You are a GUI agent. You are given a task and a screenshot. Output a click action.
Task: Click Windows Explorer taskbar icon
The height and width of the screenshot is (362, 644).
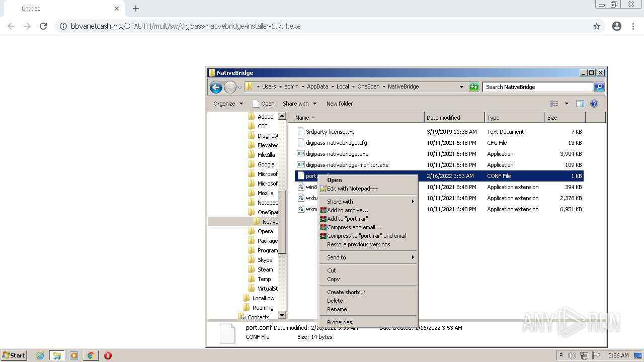pos(57,355)
